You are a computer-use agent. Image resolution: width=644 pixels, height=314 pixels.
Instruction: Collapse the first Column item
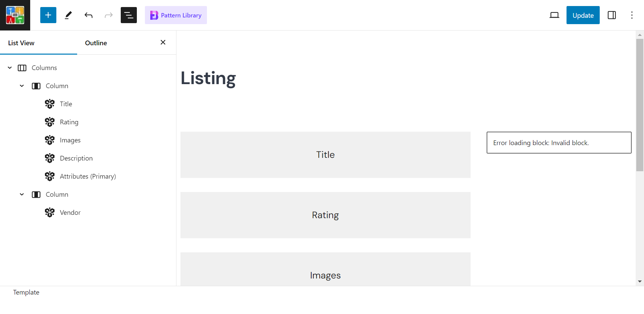click(x=22, y=86)
